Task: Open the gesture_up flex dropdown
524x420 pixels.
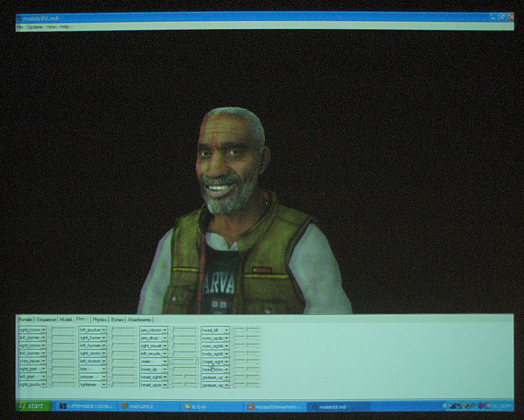Action: click(215, 377)
